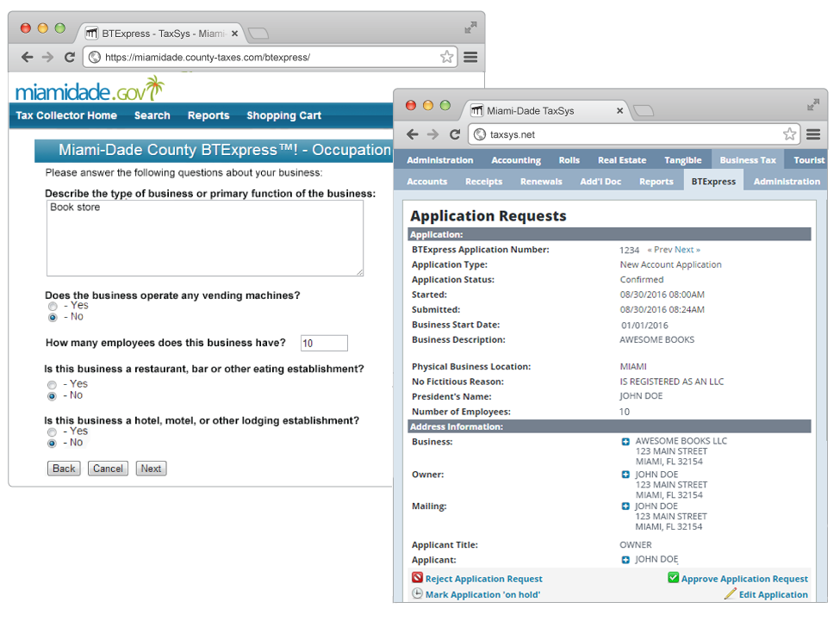This screenshot has width=840, height=627.
Task: Go back in the Miami-Dade TaxSys window
Action: tap(413, 134)
